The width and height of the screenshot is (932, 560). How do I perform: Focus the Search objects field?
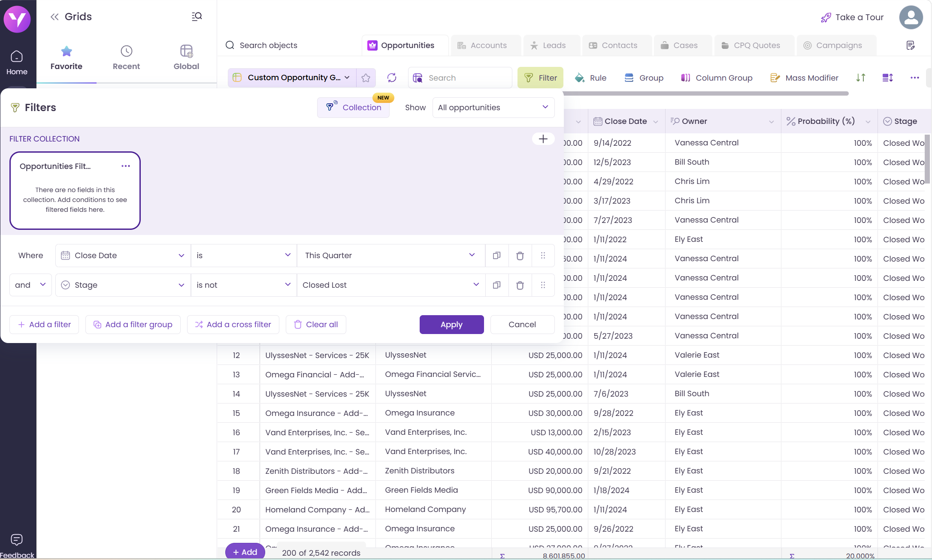click(x=269, y=45)
